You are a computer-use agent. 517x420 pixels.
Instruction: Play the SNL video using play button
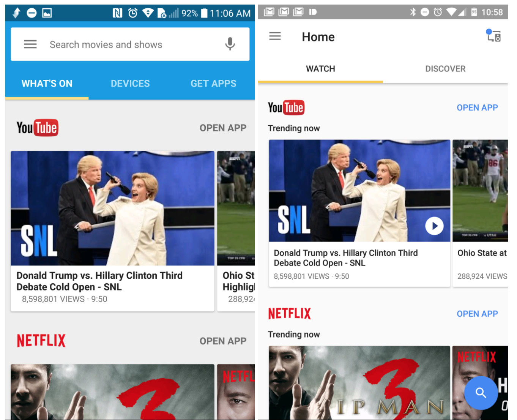pyautogui.click(x=434, y=226)
